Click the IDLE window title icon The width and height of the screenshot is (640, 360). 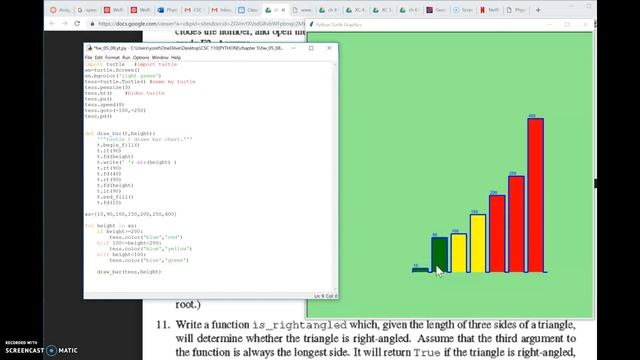click(x=89, y=48)
